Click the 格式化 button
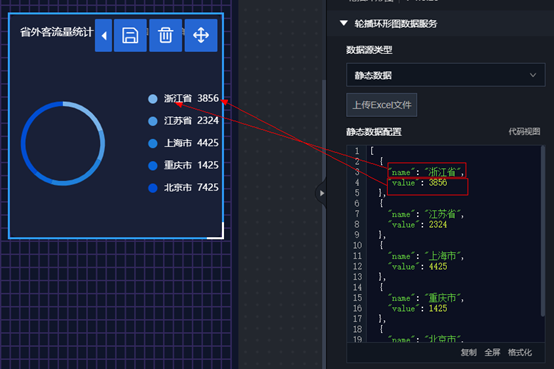 (520, 352)
